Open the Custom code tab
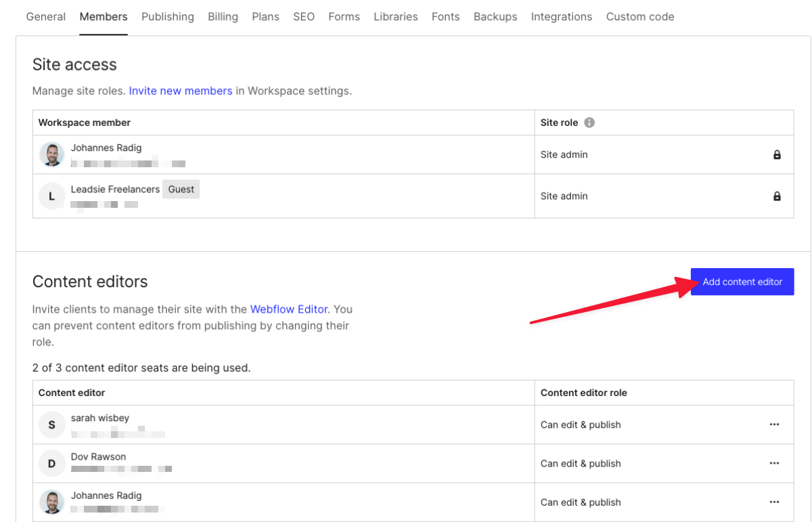812x522 pixels. (x=639, y=16)
